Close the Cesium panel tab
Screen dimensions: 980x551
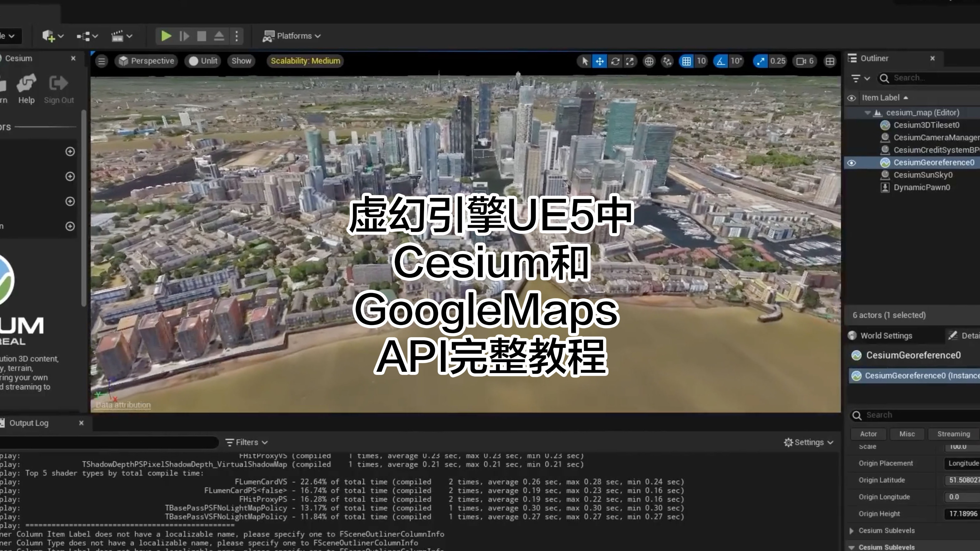[73, 59]
